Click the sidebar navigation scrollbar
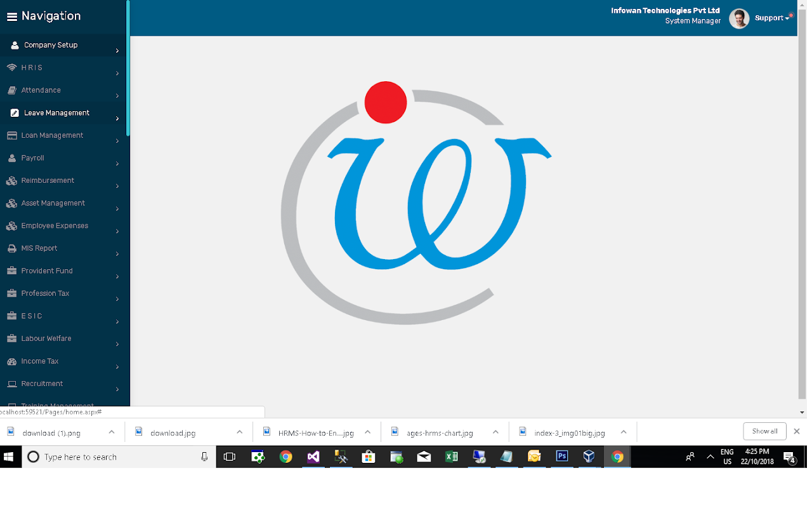The image size is (812, 508). point(128,68)
